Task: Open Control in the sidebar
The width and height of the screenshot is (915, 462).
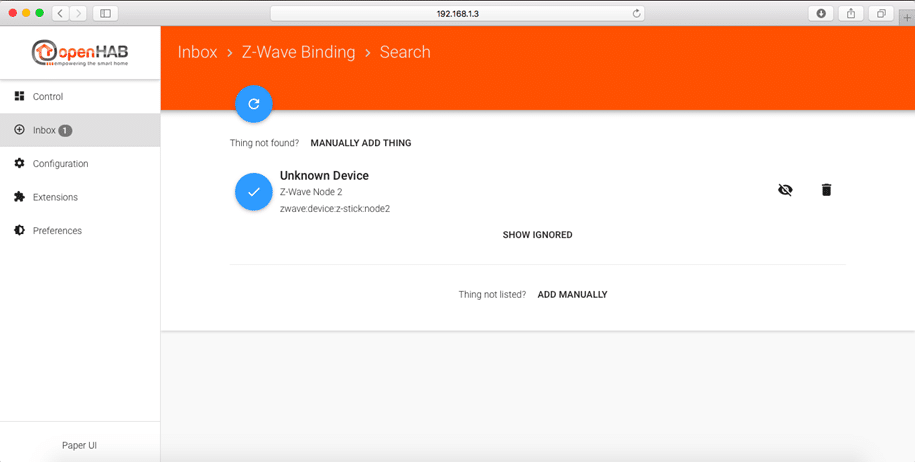Action: tap(80, 96)
